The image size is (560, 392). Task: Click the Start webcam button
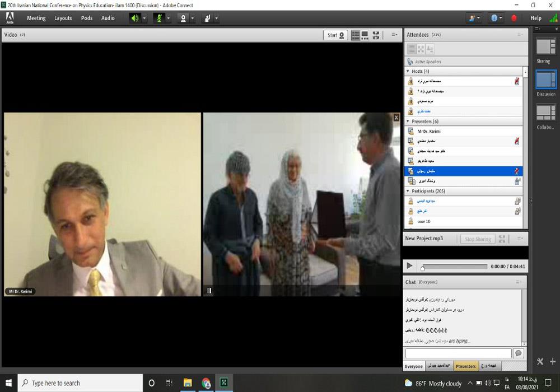[336, 35]
